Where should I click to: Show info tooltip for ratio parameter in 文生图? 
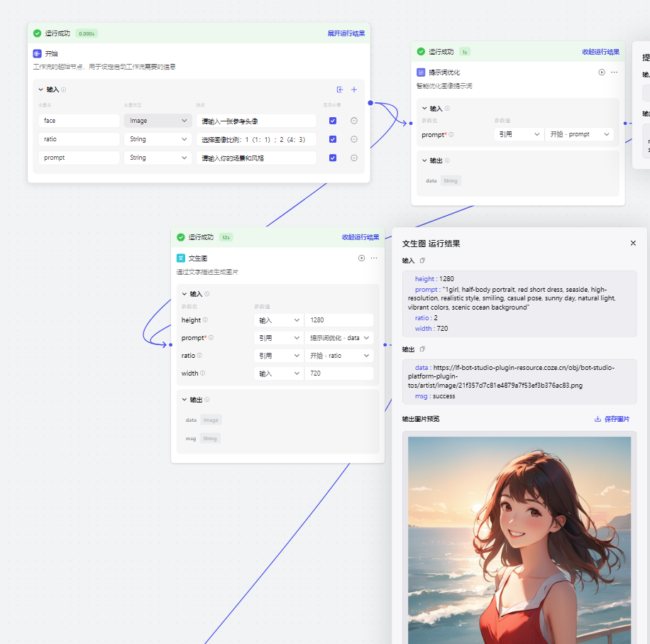(199, 356)
